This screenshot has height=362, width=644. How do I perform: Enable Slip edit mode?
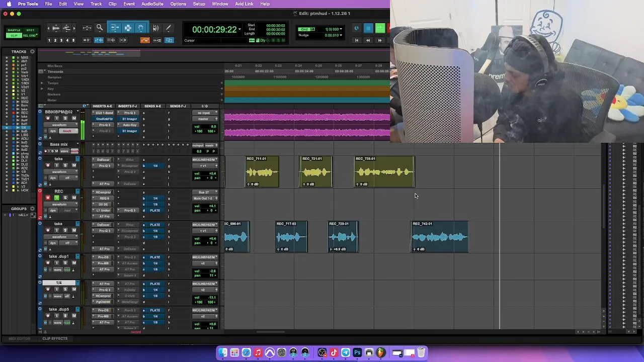[14, 35]
